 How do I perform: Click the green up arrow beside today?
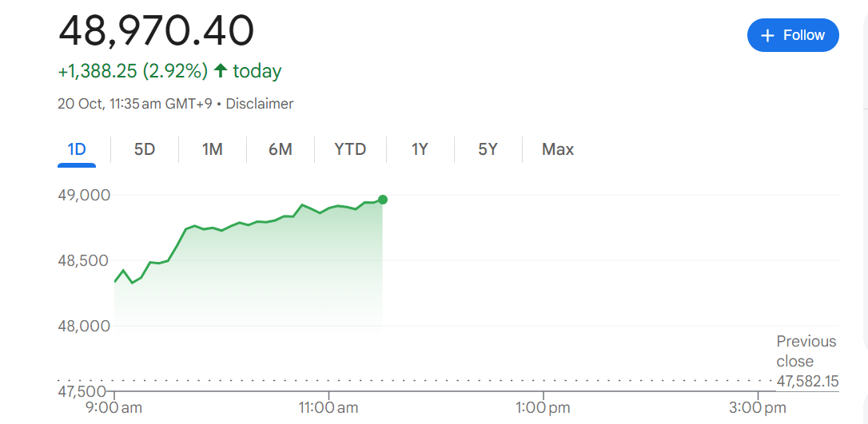click(x=221, y=71)
